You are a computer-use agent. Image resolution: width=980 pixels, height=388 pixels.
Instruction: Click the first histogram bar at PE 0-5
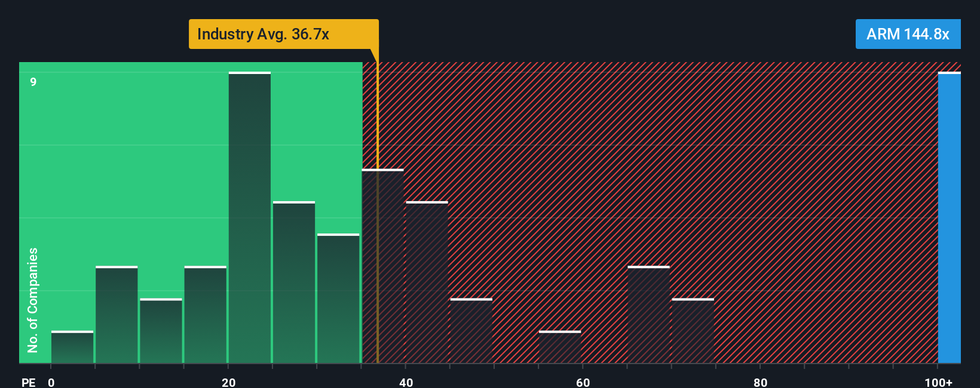(72, 347)
